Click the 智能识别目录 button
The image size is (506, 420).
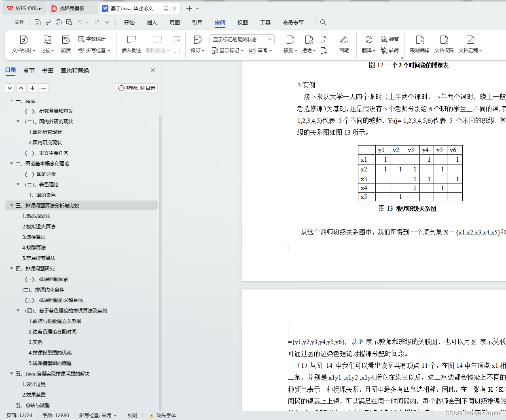click(x=137, y=88)
